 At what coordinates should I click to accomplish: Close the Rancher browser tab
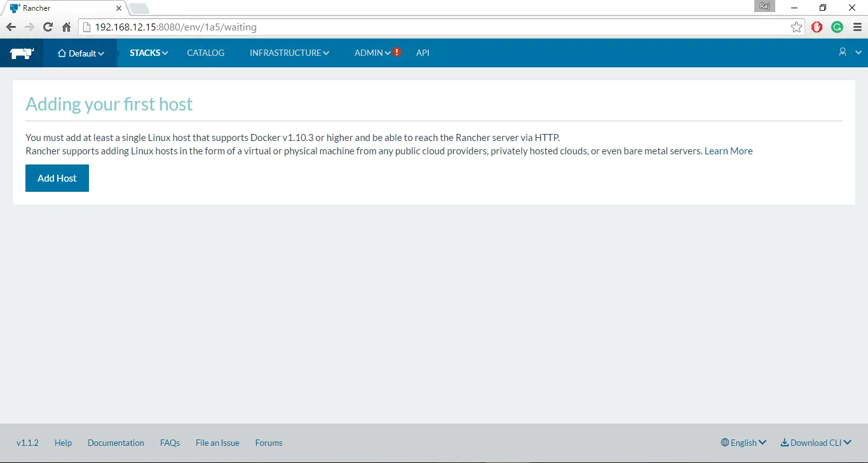(x=119, y=8)
